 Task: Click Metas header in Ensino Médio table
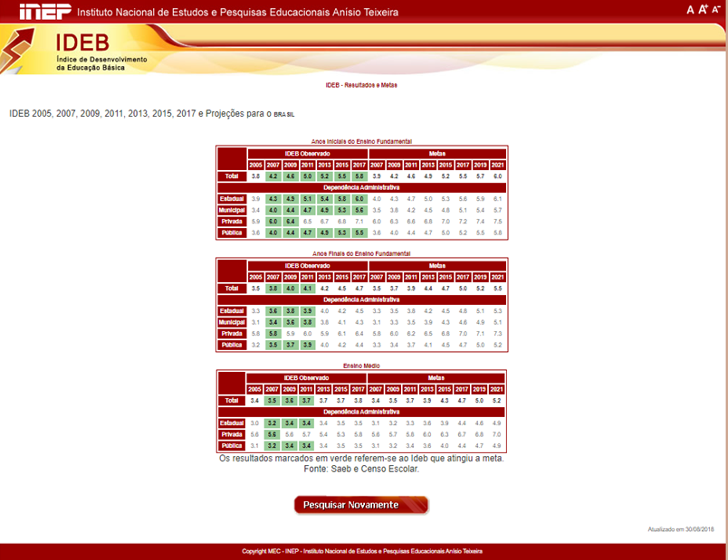point(436,378)
